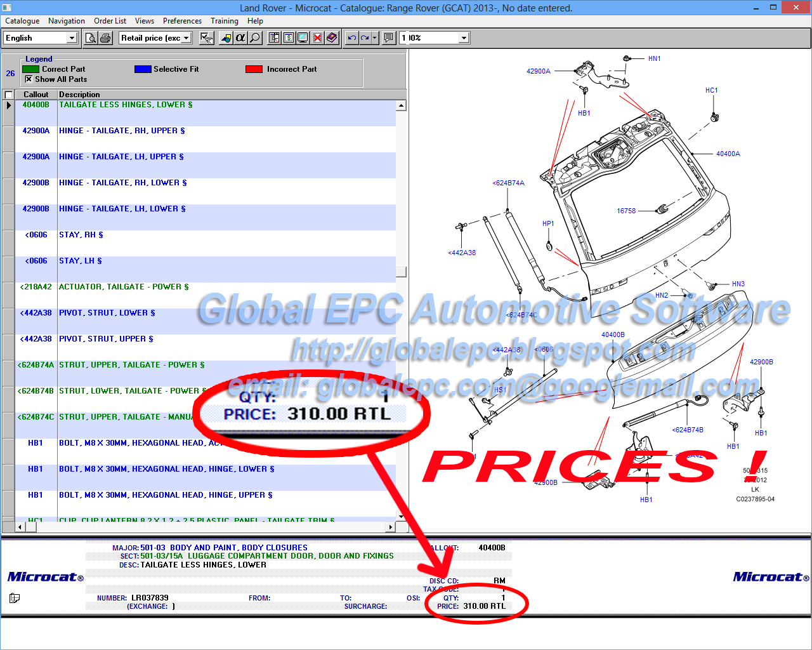Screen dimensions: 812x650
Task: Select the STAY, RH row
Action: [206, 243]
